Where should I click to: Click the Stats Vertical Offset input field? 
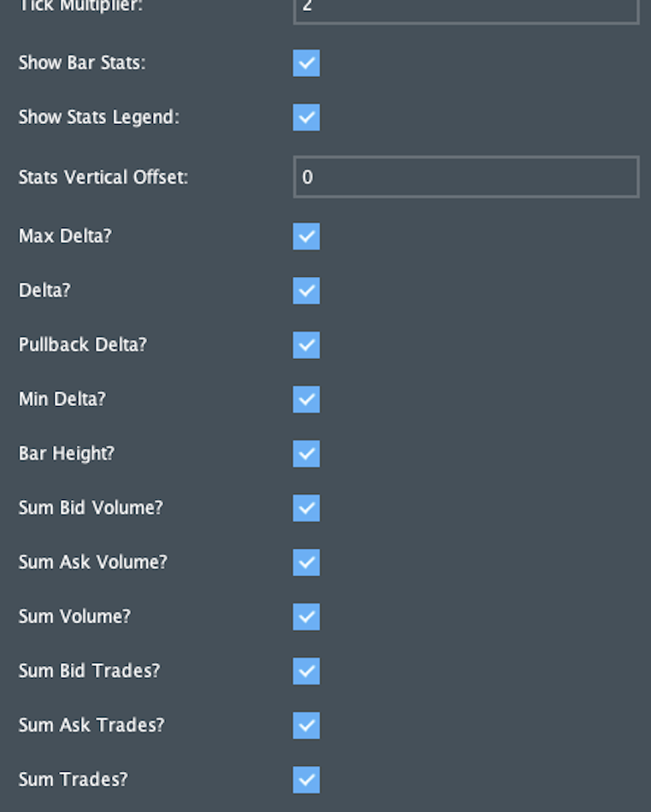466,177
